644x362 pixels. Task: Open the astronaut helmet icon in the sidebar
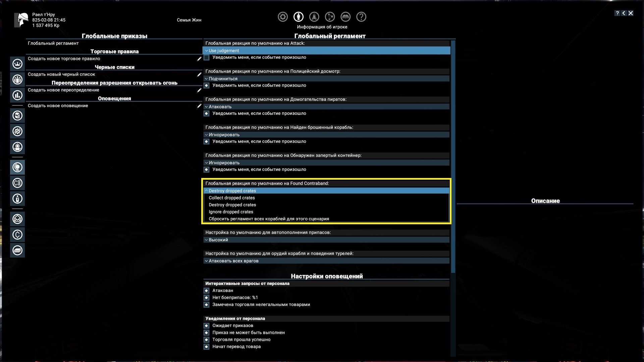click(x=17, y=147)
